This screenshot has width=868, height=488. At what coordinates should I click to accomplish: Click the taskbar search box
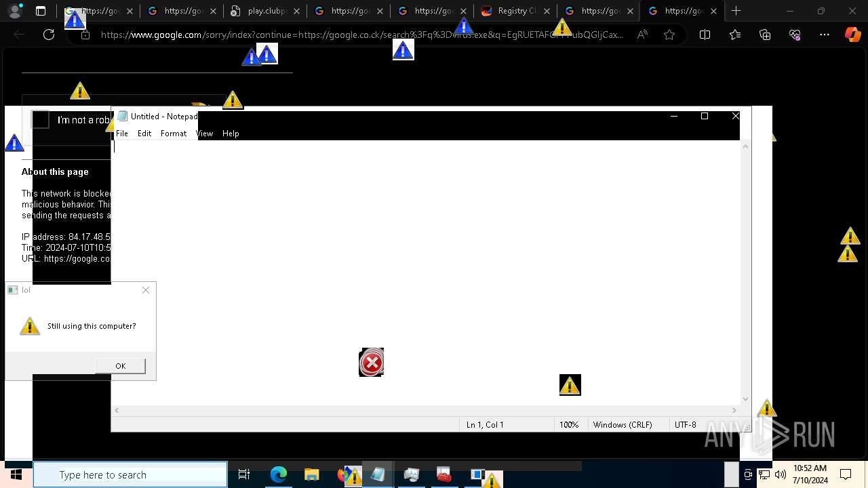(130, 474)
